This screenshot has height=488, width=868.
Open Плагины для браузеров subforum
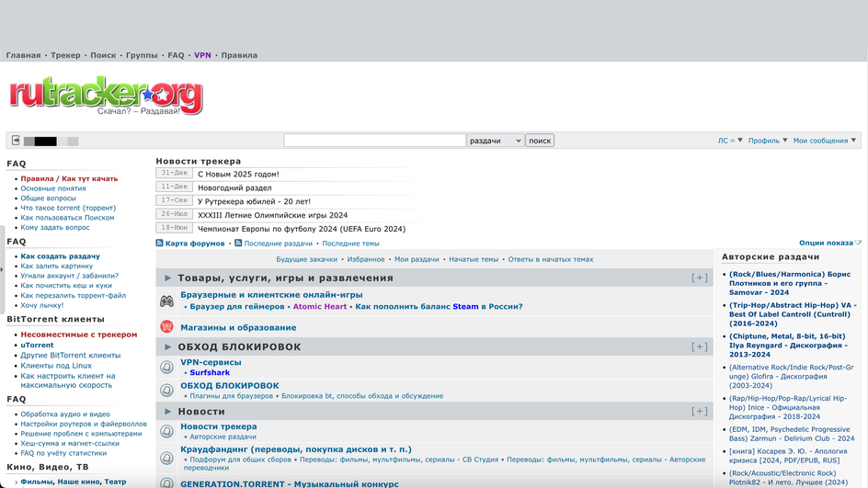click(x=232, y=395)
